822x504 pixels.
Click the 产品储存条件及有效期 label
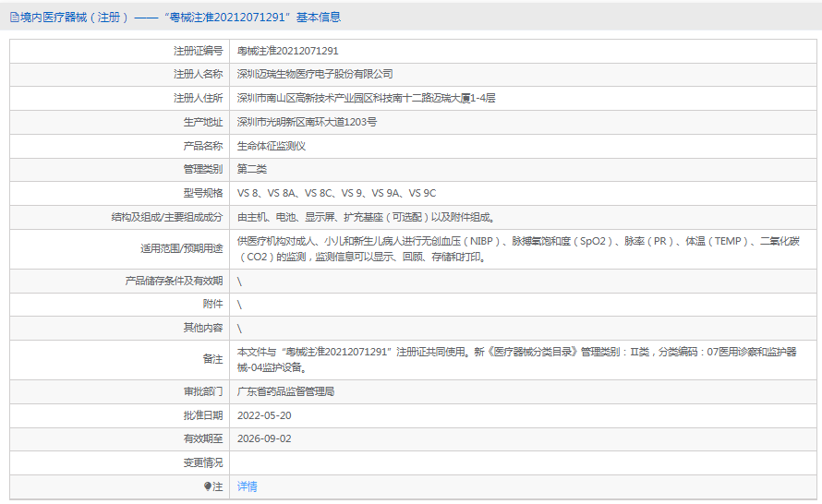click(x=174, y=282)
